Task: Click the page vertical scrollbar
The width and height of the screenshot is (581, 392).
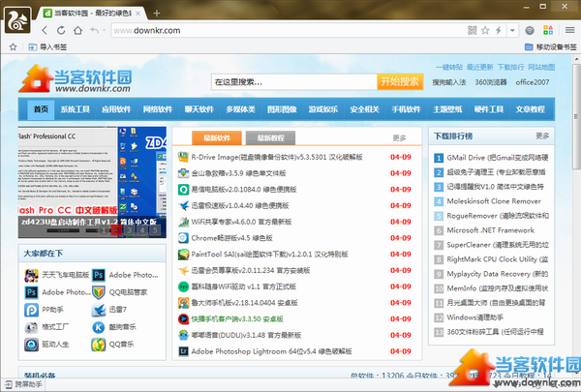Action: pyautogui.click(x=576, y=116)
